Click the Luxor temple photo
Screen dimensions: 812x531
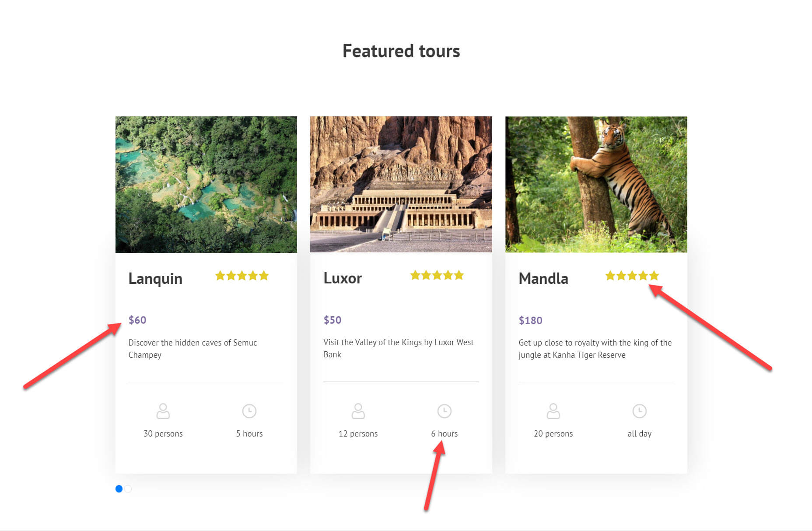click(401, 185)
